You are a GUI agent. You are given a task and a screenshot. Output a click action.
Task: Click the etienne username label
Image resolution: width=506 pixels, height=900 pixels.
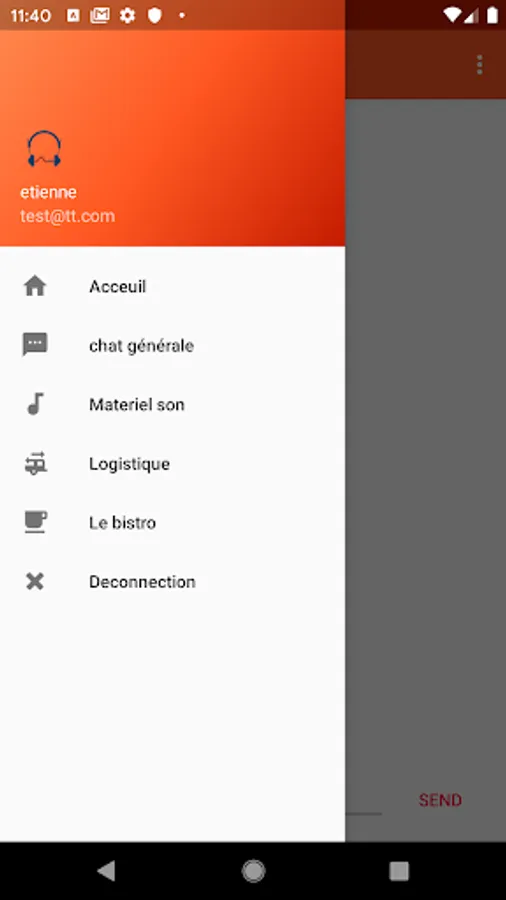[49, 192]
